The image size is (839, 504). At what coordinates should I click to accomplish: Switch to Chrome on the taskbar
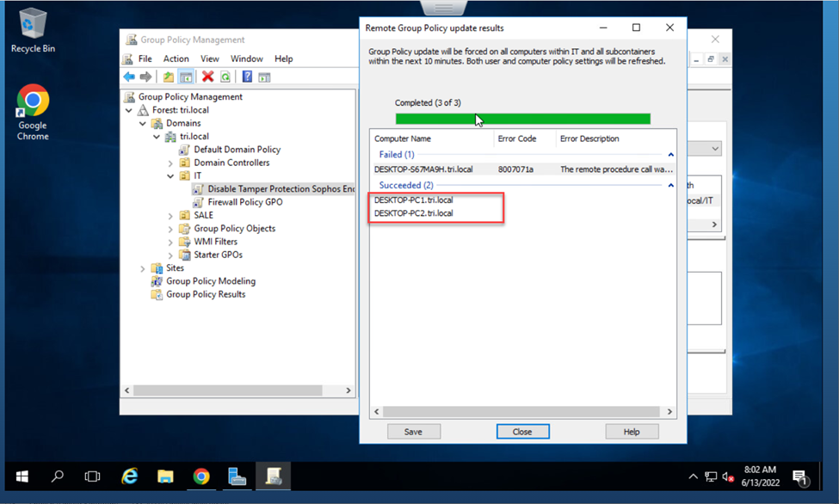[201, 476]
